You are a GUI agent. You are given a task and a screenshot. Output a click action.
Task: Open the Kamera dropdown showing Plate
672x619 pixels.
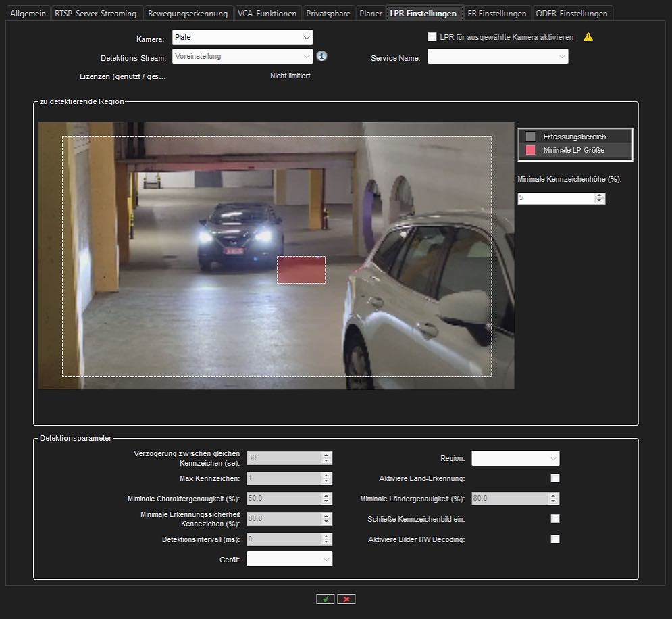pyautogui.click(x=242, y=38)
